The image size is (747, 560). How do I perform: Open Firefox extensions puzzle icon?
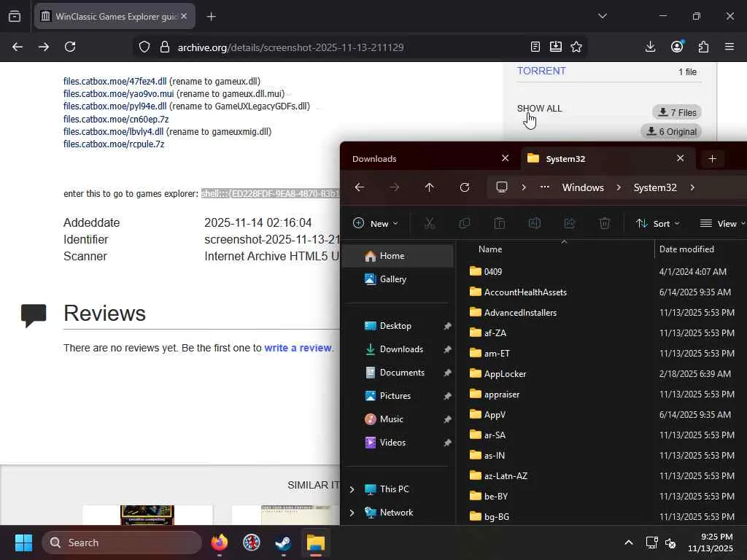click(703, 47)
